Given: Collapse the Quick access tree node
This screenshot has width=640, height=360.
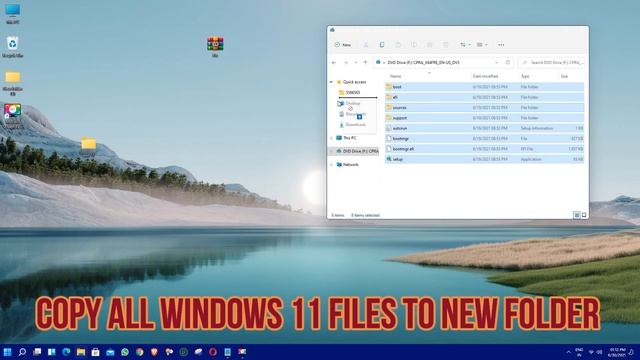Looking at the screenshot, I should pos(331,82).
